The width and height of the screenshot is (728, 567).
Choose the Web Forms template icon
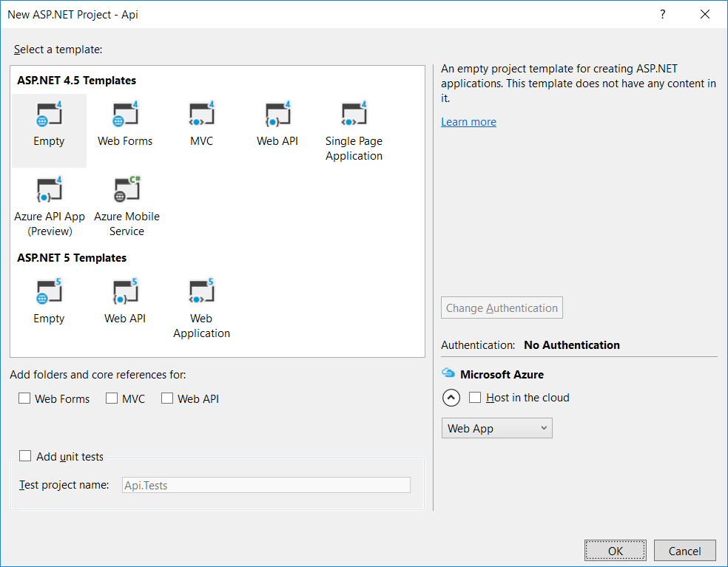(125, 114)
